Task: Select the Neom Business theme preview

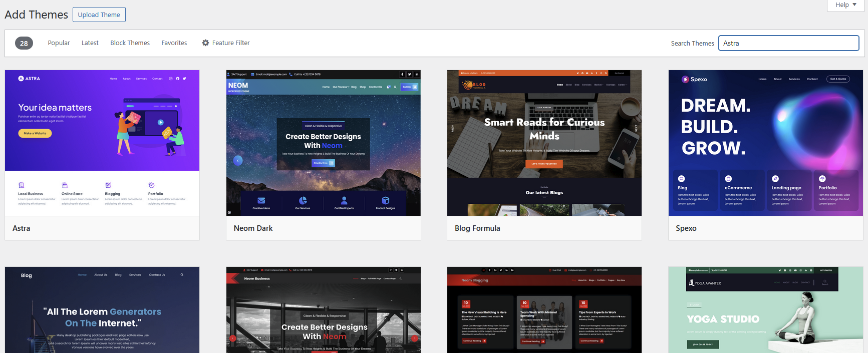Action: (x=323, y=309)
